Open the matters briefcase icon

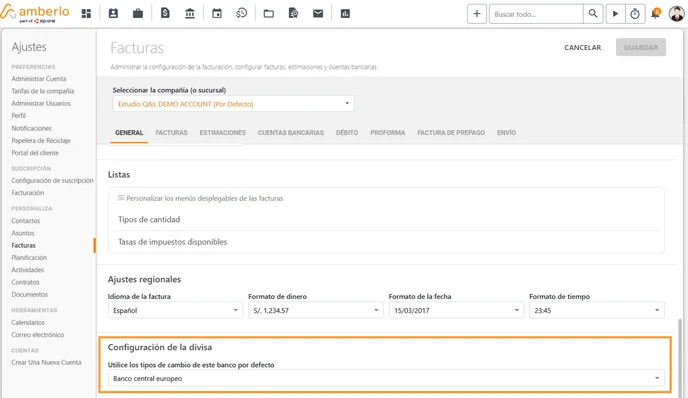tap(138, 14)
